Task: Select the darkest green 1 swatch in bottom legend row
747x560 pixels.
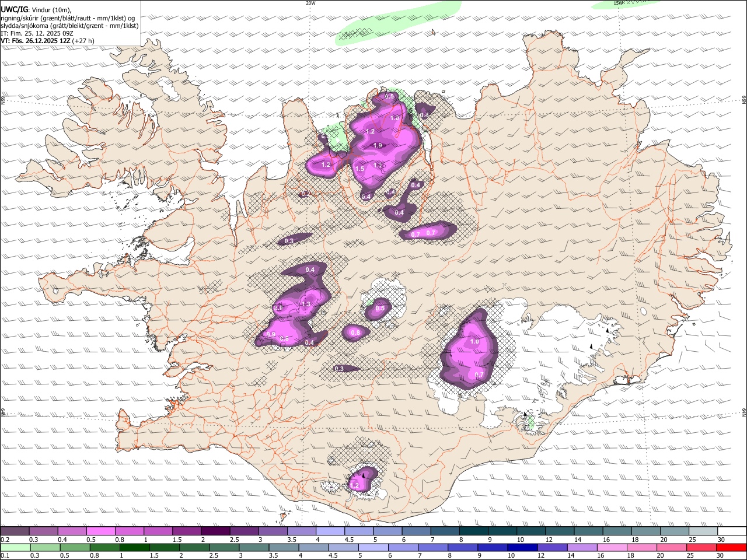Action: 134,547
